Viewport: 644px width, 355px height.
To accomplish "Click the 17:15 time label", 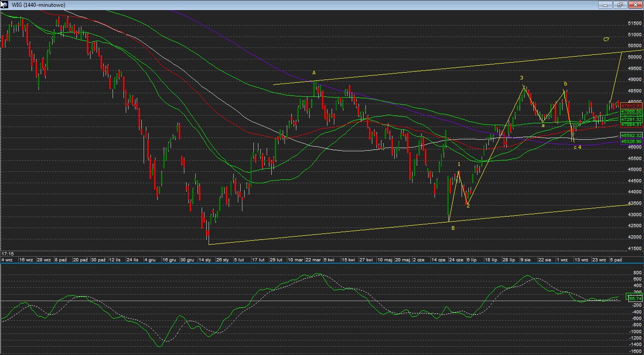I will tap(7, 254).
